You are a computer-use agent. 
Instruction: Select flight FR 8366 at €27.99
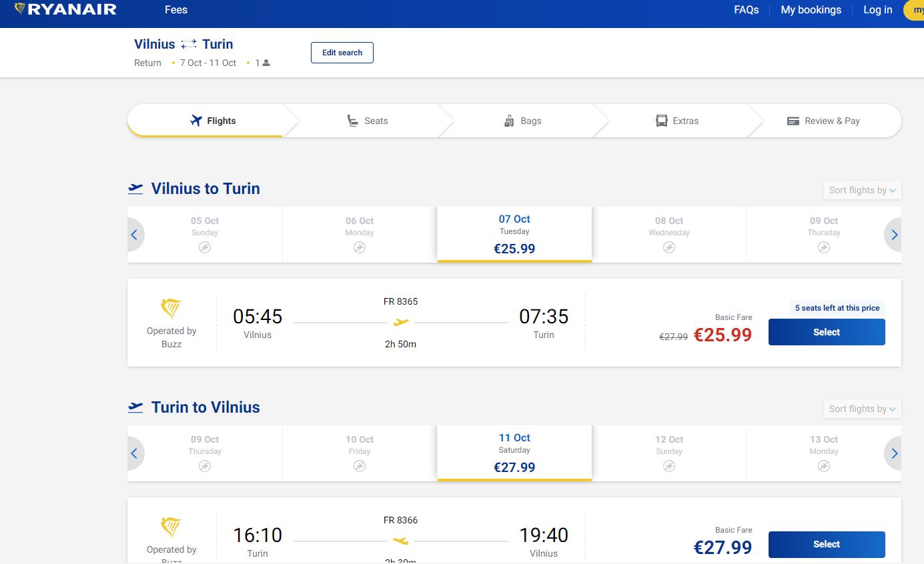pos(827,544)
